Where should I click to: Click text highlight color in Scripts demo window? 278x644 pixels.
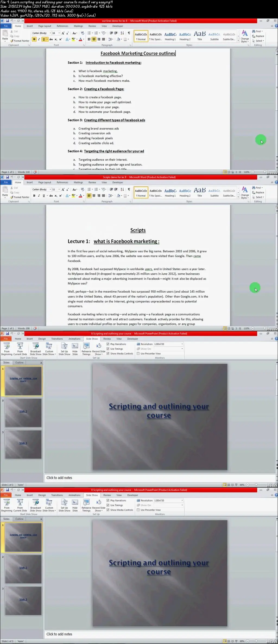pyautogui.click(x=73, y=196)
